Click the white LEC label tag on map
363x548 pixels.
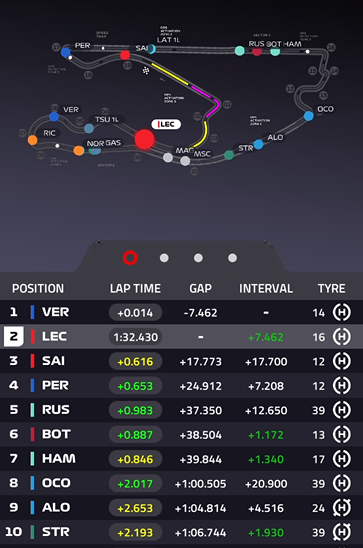tap(166, 124)
